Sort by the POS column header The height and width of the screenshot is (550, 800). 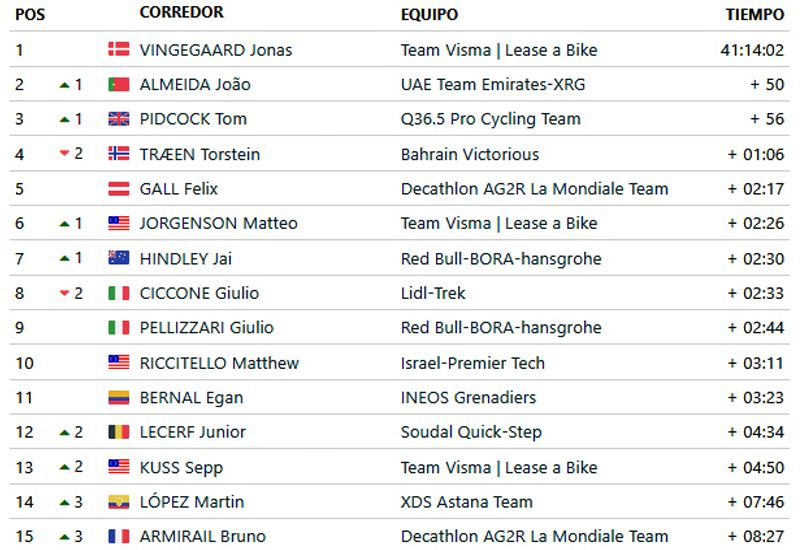(x=30, y=14)
